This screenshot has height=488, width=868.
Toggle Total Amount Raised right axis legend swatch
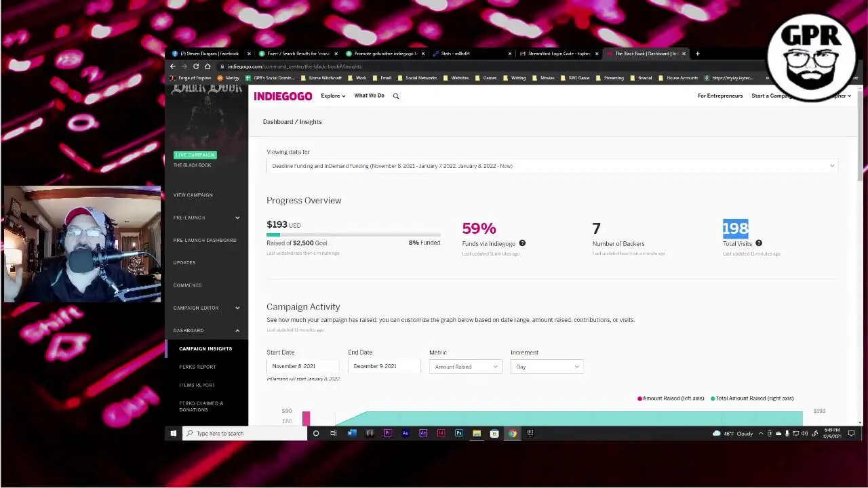pos(713,399)
